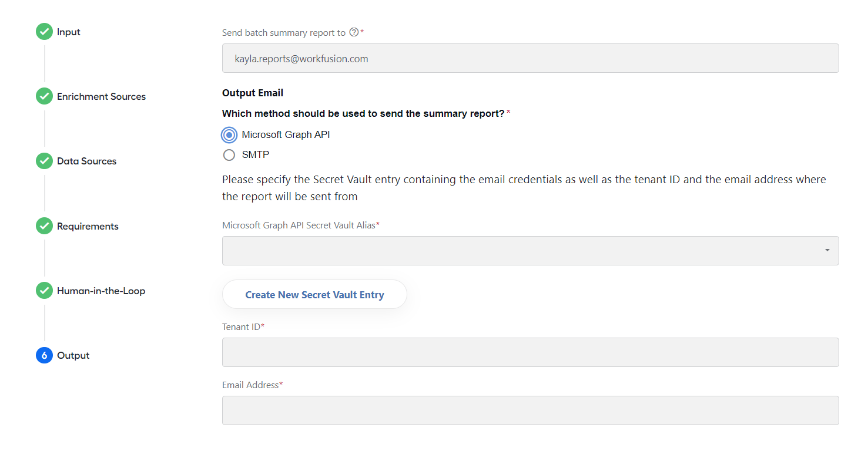The width and height of the screenshot is (868, 458).
Task: Open the Secret Vault Alias dropdown arrow
Action: tap(827, 251)
